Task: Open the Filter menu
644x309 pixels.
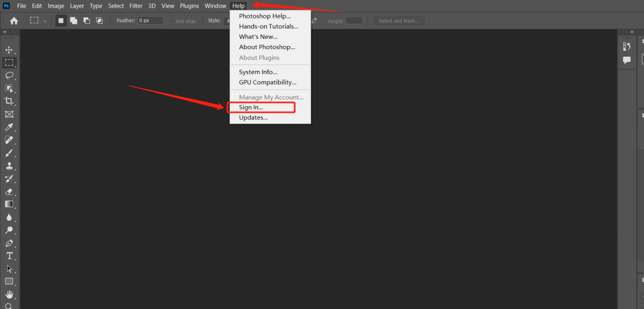Action: point(136,6)
